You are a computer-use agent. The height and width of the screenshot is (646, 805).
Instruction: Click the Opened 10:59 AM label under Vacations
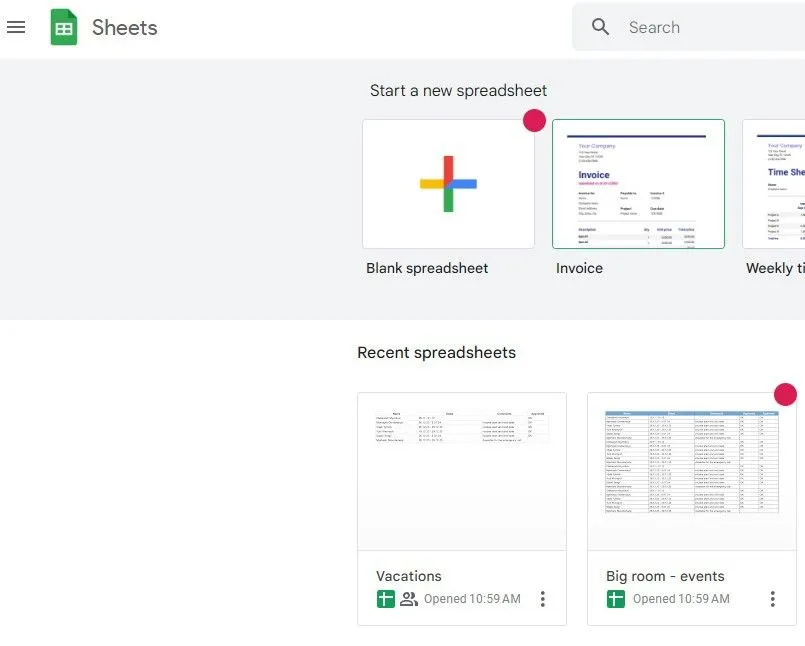point(470,598)
